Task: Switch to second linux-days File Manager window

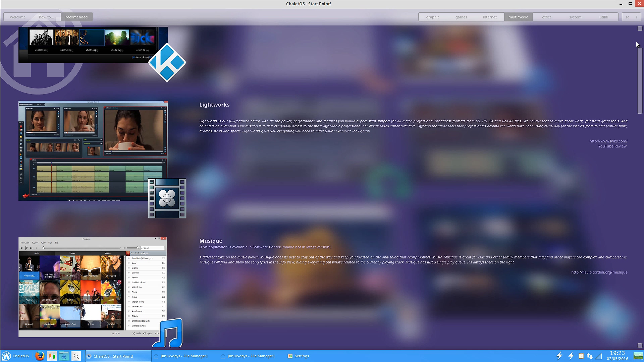Action: [x=251, y=356]
